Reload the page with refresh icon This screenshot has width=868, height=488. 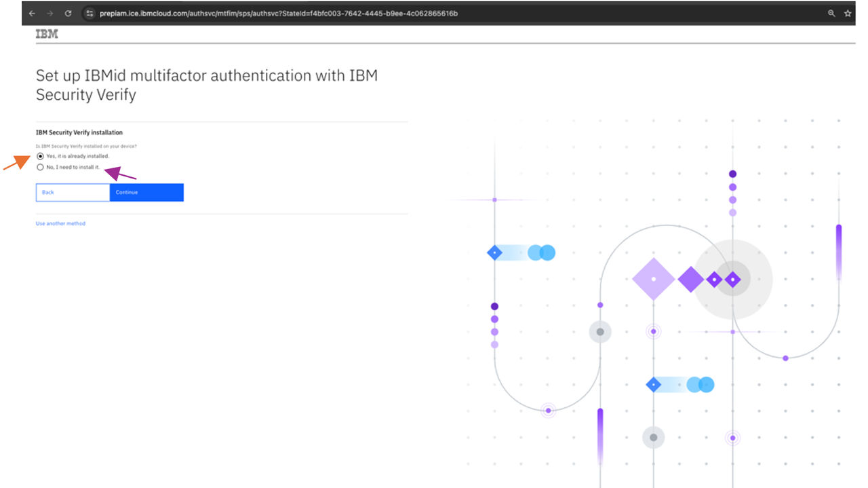click(x=68, y=14)
